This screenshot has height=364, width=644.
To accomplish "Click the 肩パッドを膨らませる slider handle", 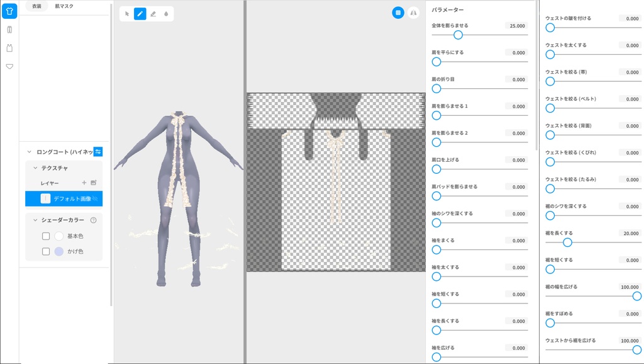I will point(436,196).
